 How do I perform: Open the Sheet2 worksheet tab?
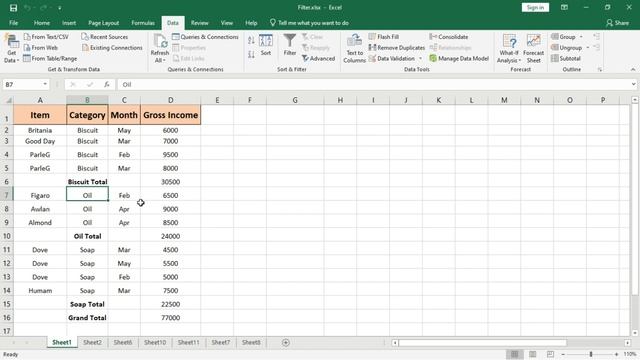[92, 342]
